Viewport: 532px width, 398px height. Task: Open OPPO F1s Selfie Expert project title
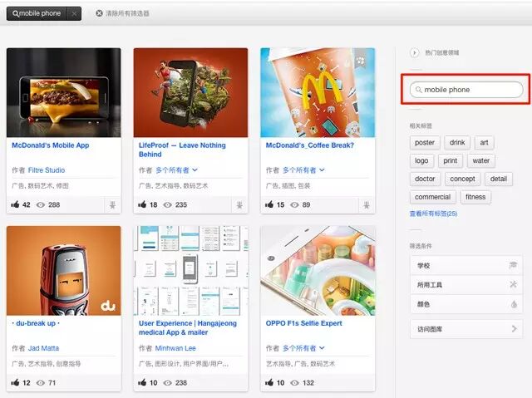click(304, 323)
